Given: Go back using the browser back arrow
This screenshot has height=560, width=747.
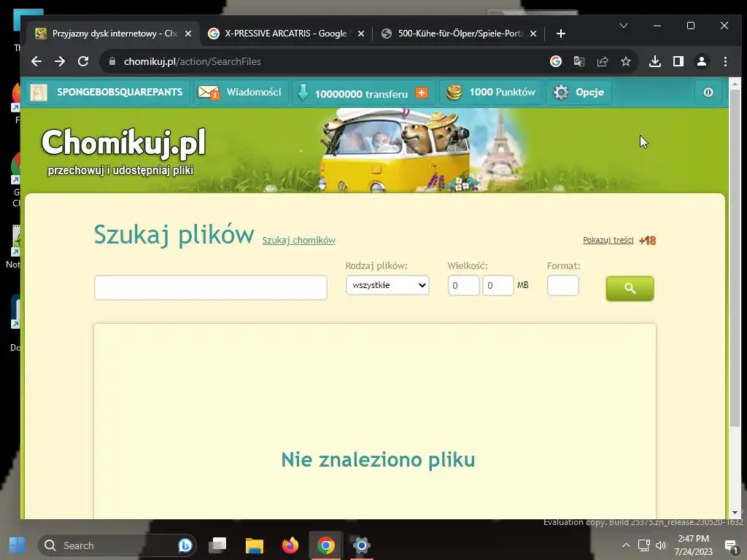Looking at the screenshot, I should 36,61.
